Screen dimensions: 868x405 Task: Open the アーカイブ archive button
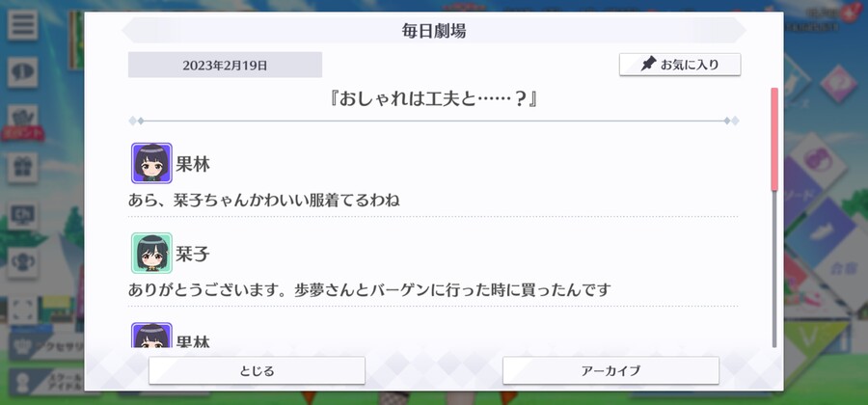610,370
